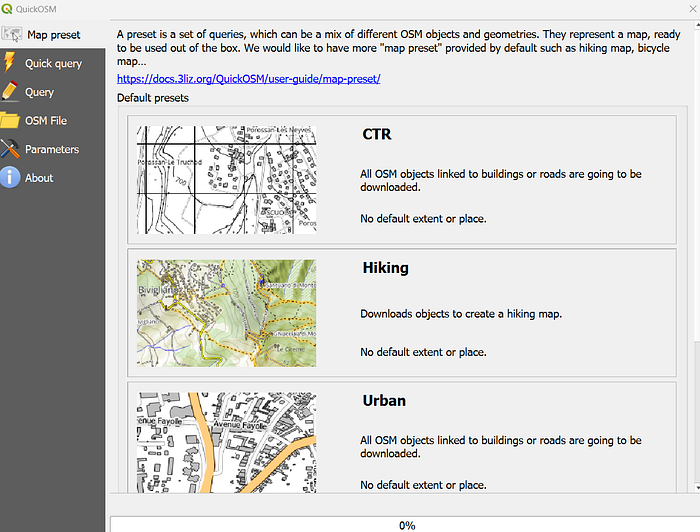Click the Urban preset title
Screen dimensions: 700x532
tap(384, 400)
